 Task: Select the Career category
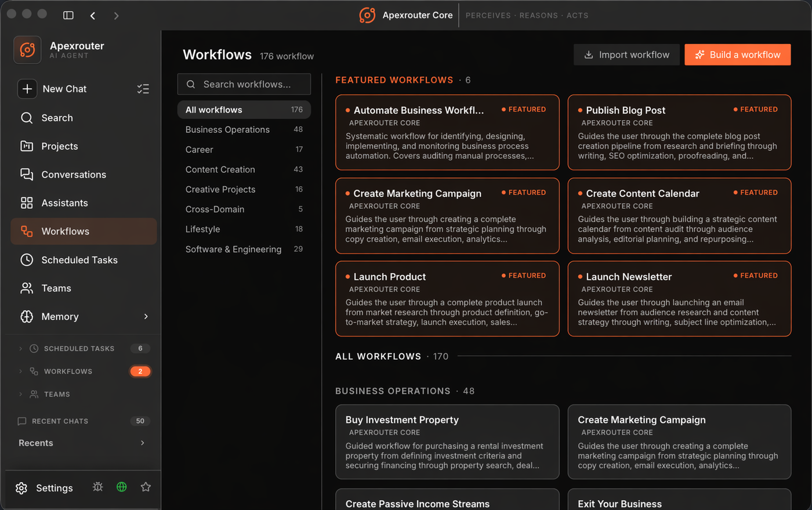(x=244, y=150)
